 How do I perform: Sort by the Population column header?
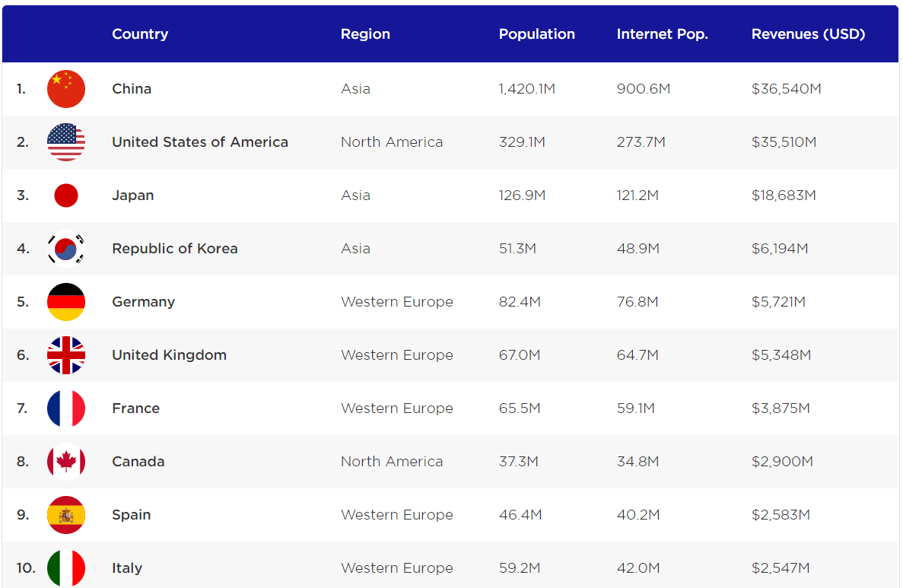click(x=536, y=34)
